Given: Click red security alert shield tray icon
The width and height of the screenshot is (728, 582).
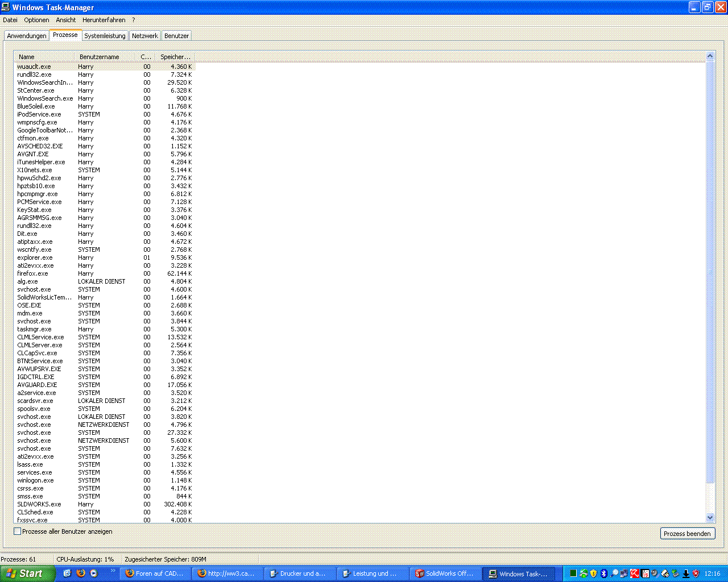Looking at the screenshot, I should tap(696, 573).
